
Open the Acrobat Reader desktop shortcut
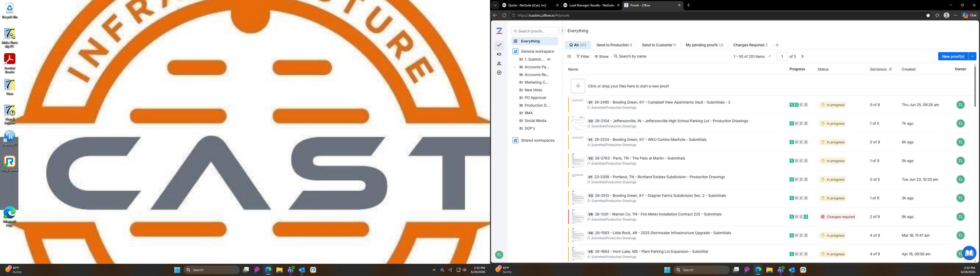click(x=9, y=63)
